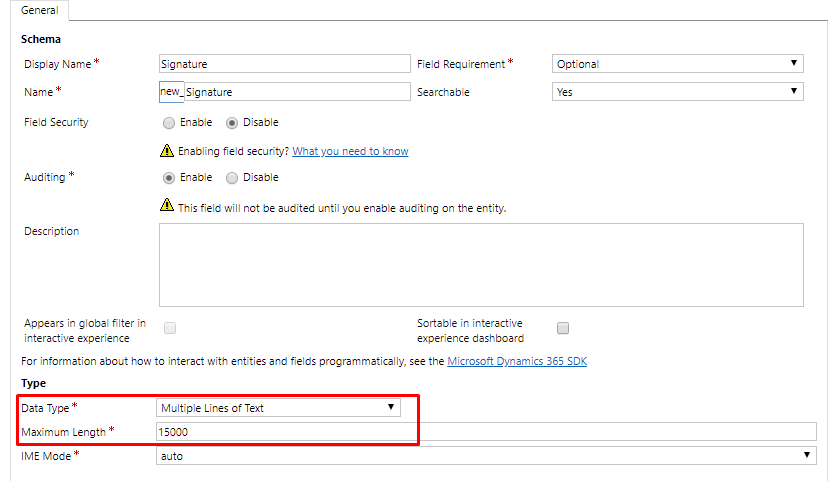830x481 pixels.
Task: Click the auditing warning triangle icon
Action: click(167, 205)
